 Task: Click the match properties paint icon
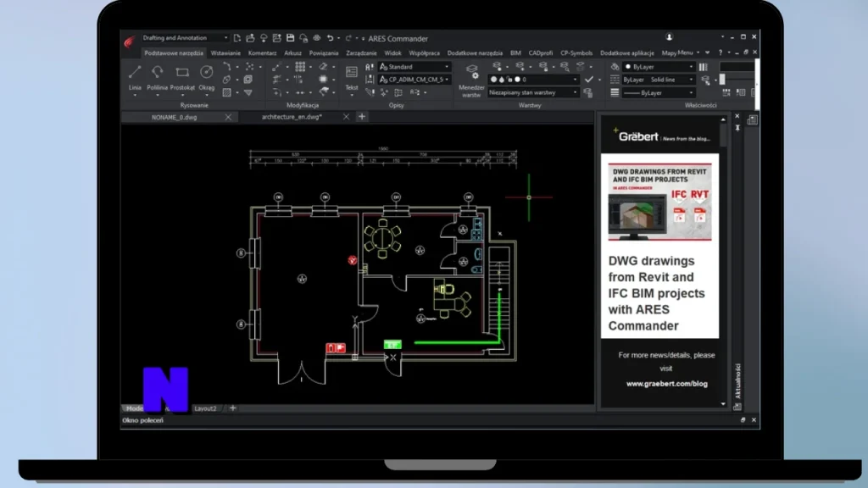pyautogui.click(x=615, y=67)
